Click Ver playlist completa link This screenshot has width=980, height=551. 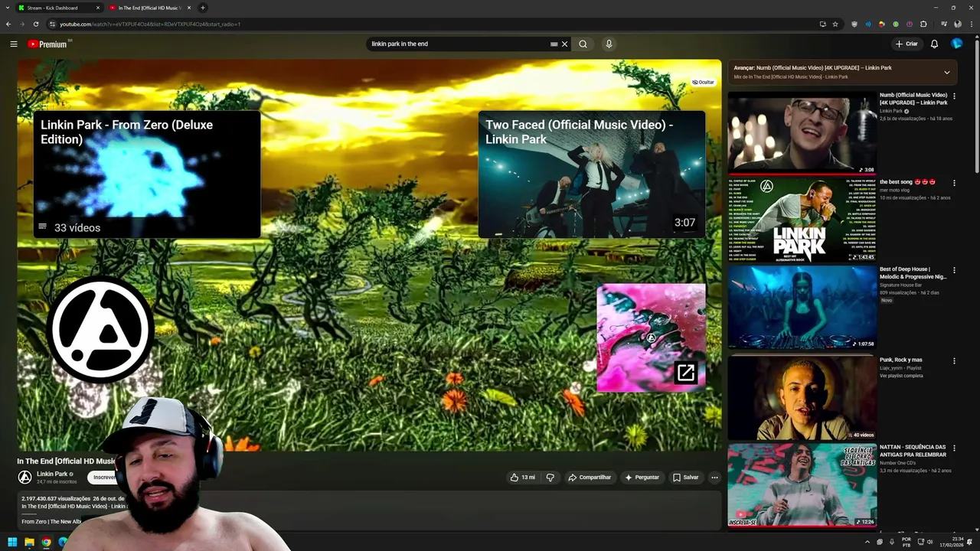(x=902, y=376)
